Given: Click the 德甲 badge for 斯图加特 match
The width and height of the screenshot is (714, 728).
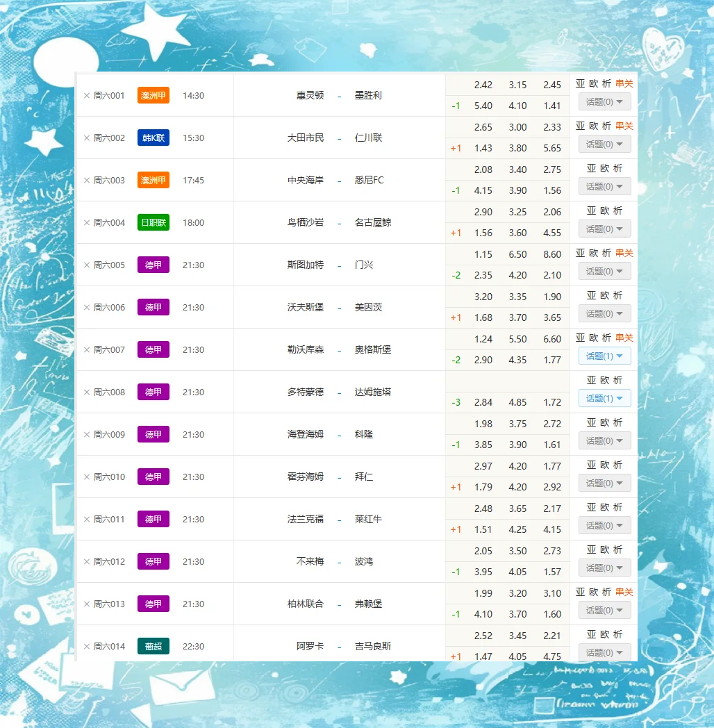Looking at the screenshot, I should point(153,265).
